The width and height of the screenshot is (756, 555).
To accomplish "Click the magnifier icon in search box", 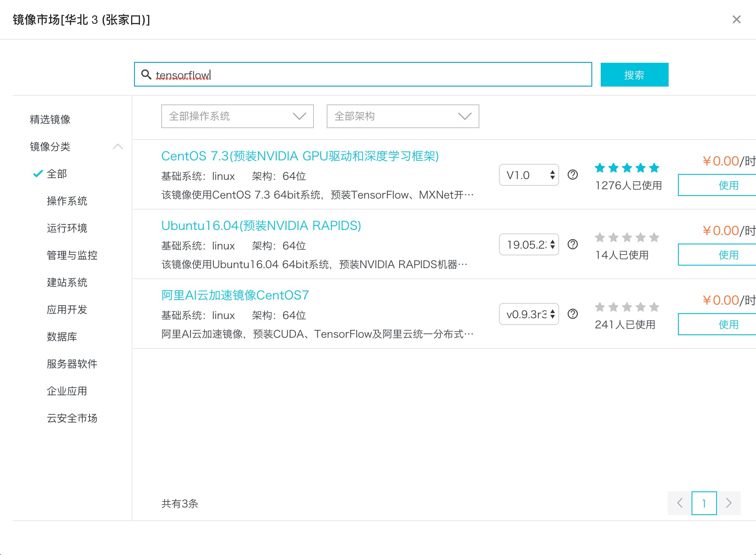I will pyautogui.click(x=146, y=74).
